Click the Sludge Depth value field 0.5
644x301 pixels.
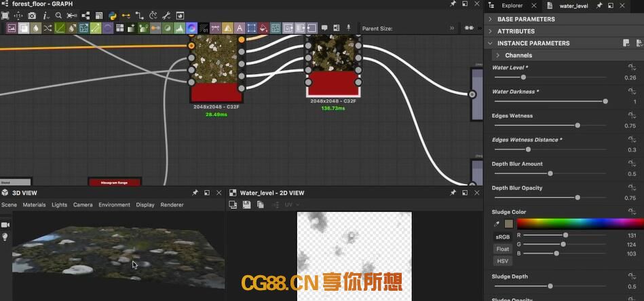(632, 287)
